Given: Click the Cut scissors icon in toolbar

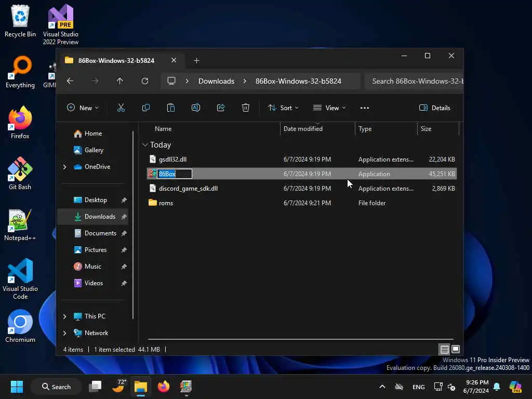Looking at the screenshot, I should (121, 108).
